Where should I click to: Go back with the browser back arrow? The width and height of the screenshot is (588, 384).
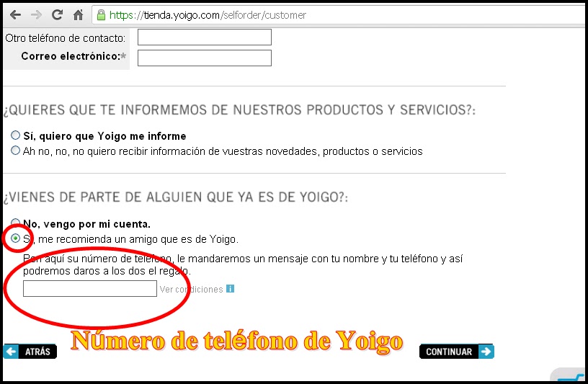tap(15, 15)
